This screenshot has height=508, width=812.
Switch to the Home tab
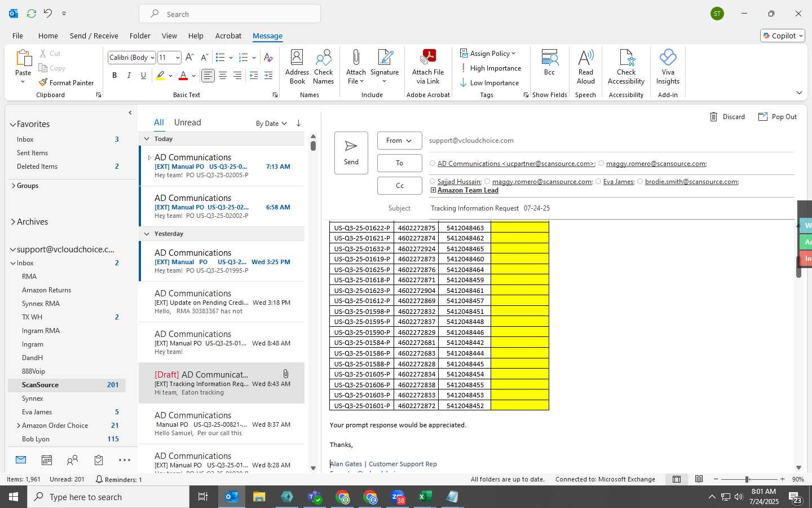click(x=48, y=36)
